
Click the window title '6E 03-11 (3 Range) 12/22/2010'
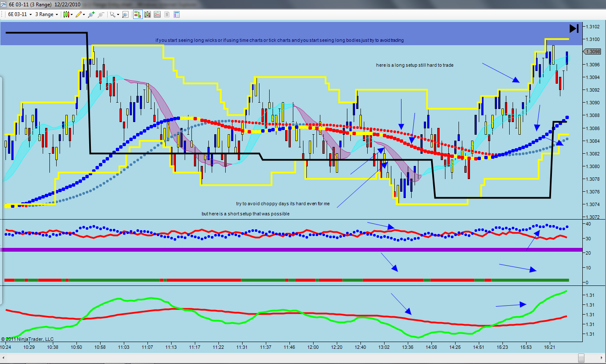pyautogui.click(x=44, y=4)
